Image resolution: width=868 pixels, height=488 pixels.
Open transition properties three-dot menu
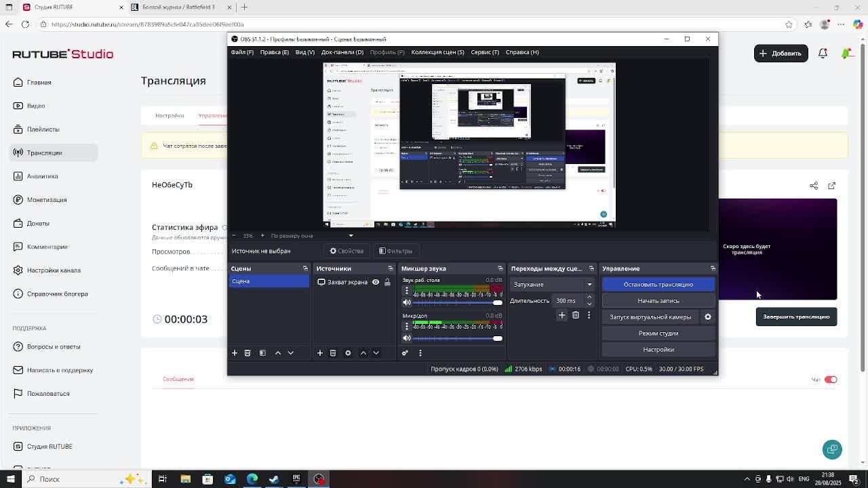tap(589, 315)
